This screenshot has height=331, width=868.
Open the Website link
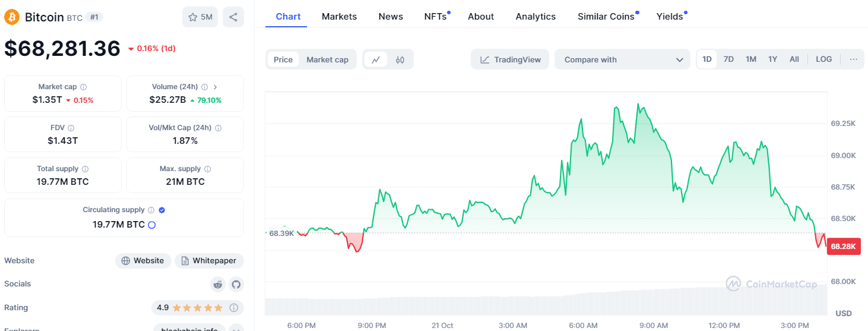point(143,261)
